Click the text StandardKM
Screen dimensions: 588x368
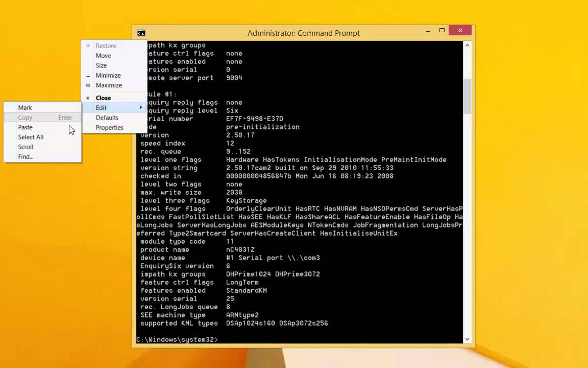point(247,291)
